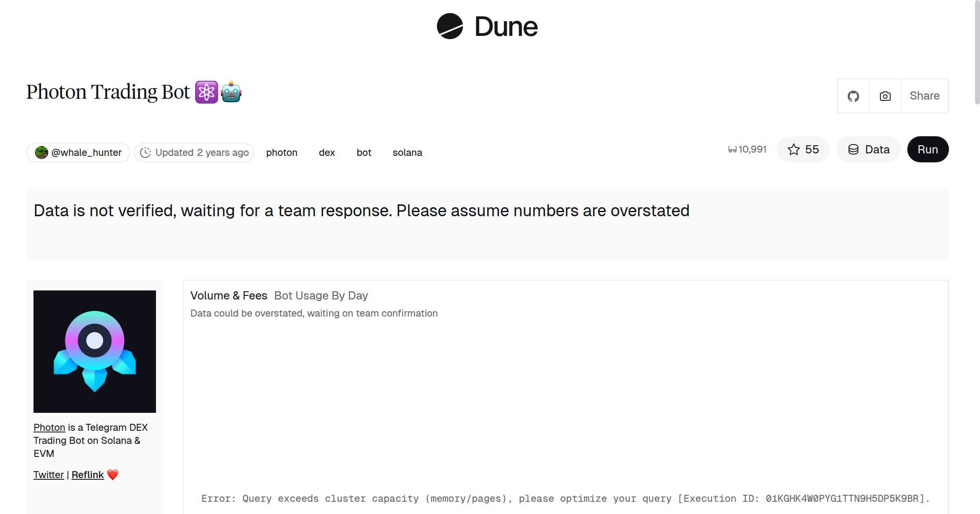Open the Reflink link

[x=87, y=474]
